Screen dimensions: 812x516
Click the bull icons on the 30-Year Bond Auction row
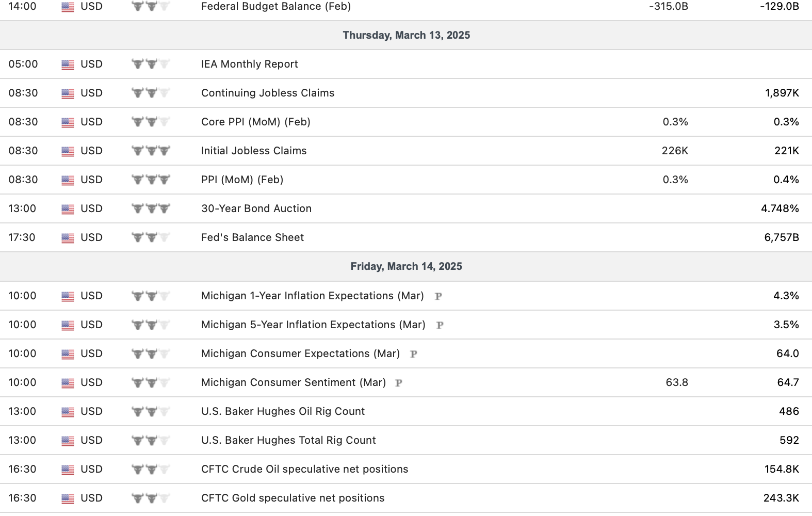click(x=151, y=208)
